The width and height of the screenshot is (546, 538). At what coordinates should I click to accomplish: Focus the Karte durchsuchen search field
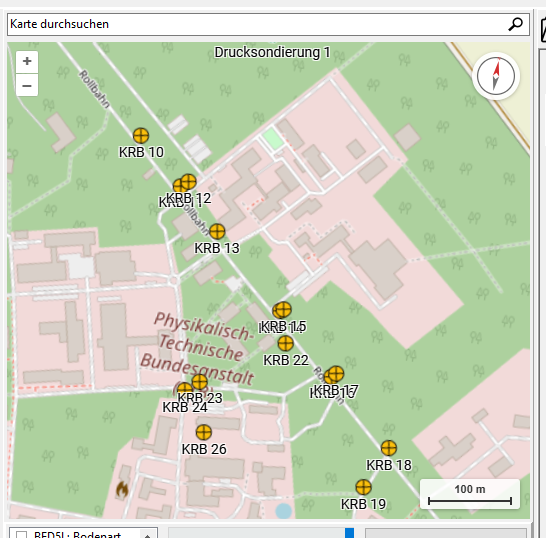coord(268,24)
